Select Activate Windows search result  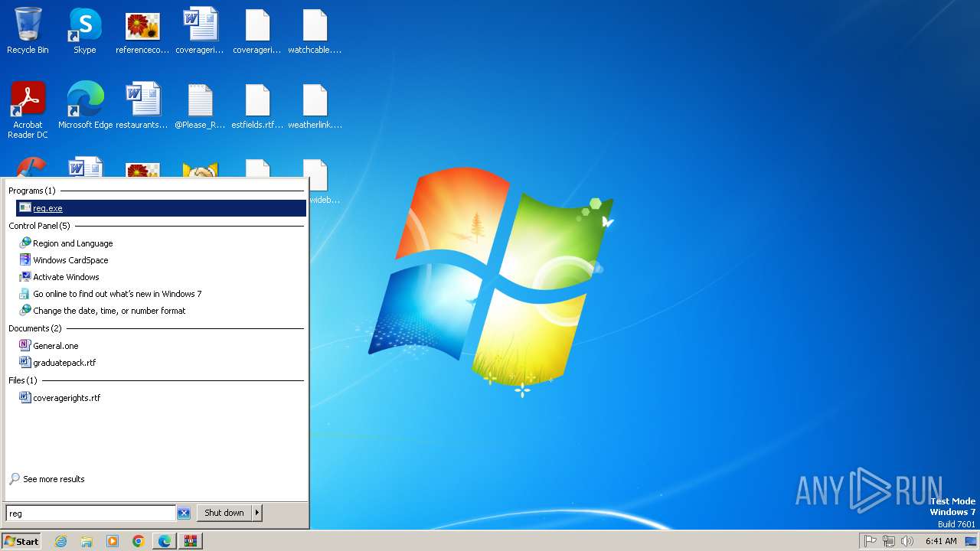(66, 277)
